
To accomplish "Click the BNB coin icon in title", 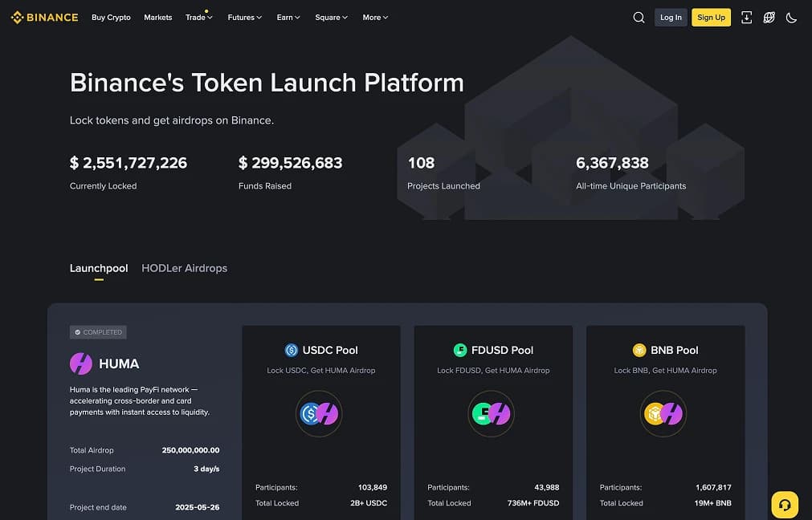I will point(639,351).
